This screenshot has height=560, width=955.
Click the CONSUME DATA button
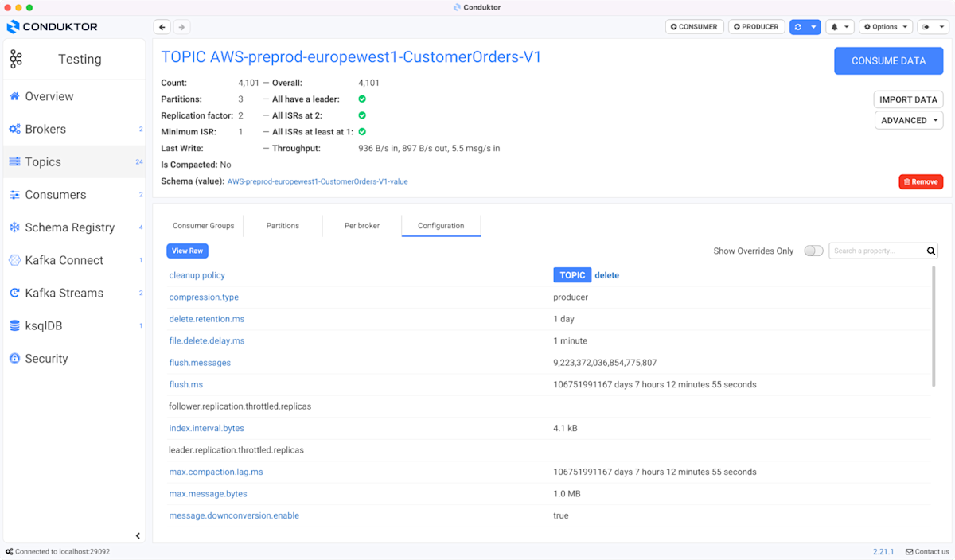(x=888, y=60)
